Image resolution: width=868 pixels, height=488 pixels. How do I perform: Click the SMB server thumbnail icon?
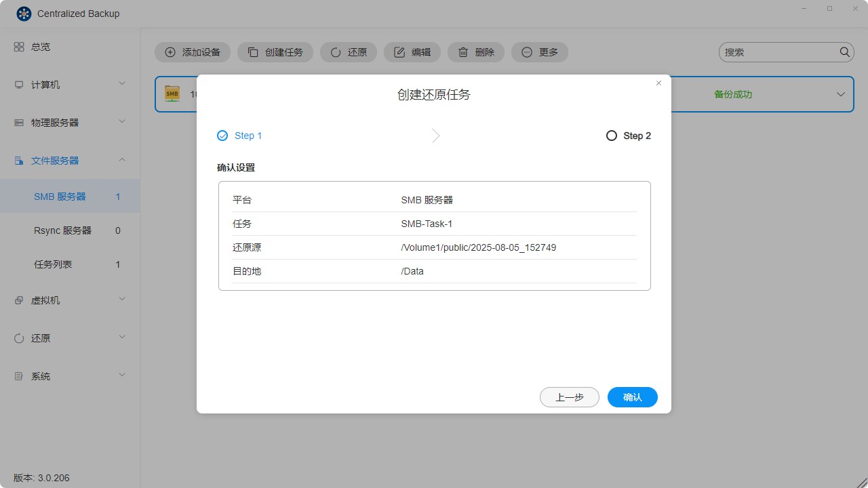pyautogui.click(x=172, y=94)
